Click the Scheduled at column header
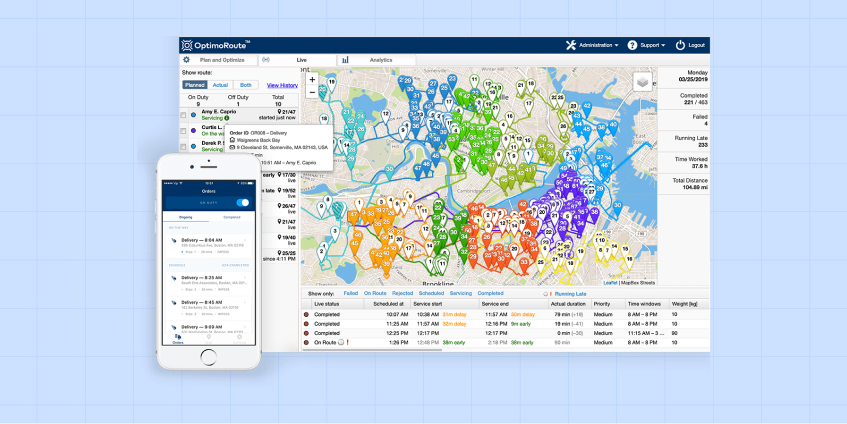The width and height of the screenshot is (847, 424). pyautogui.click(x=388, y=304)
